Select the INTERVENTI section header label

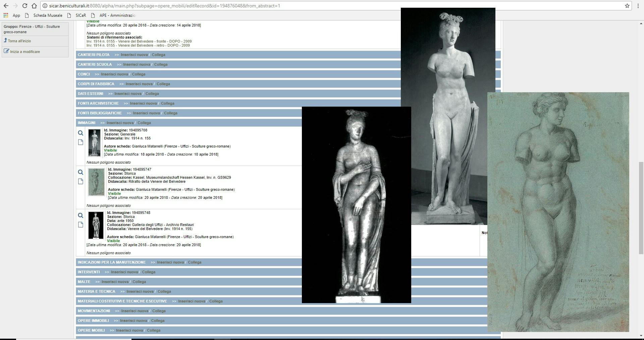tap(89, 272)
